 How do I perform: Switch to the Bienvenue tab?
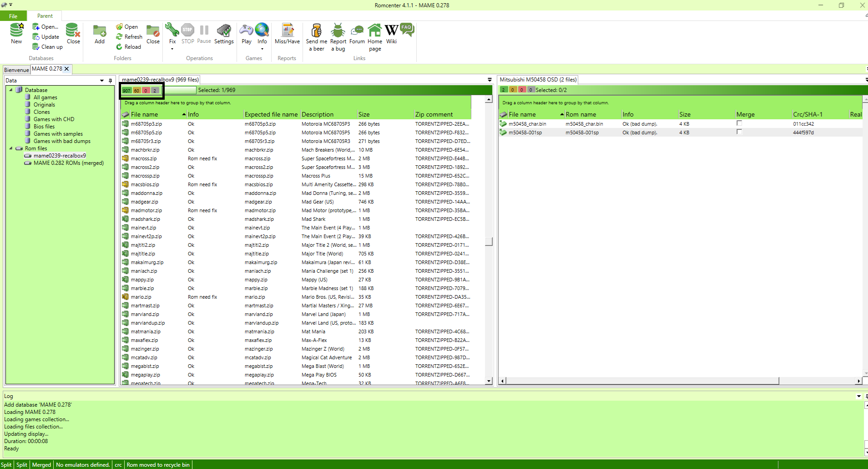[x=16, y=70]
